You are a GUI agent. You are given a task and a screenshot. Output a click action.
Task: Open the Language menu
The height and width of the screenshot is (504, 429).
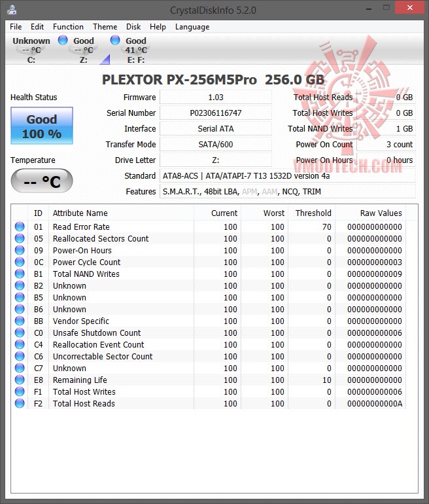[192, 27]
